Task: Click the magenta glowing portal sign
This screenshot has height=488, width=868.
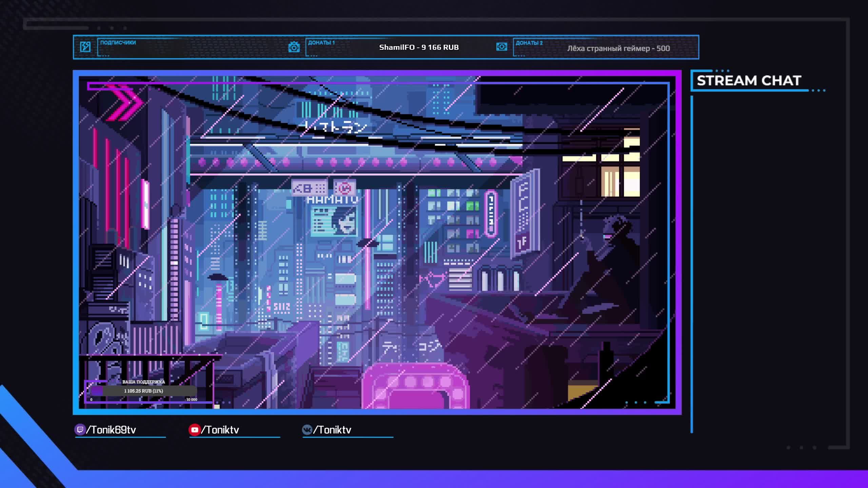Action: (416, 386)
